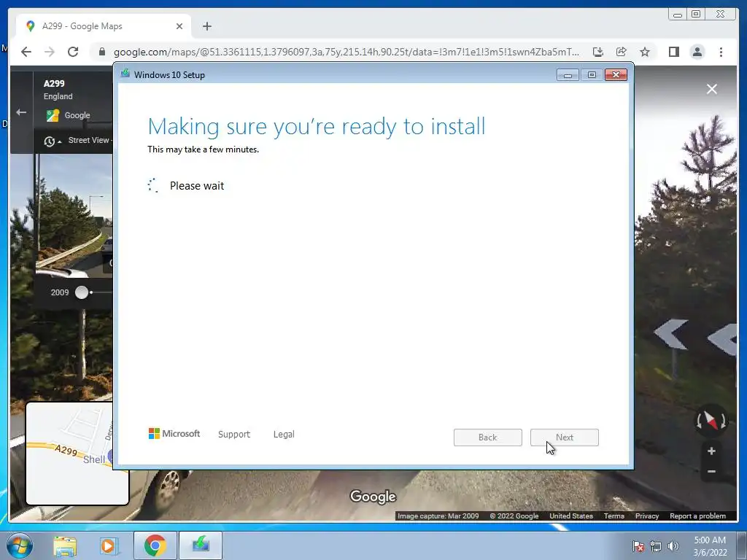Click the address bar URL
This screenshot has width=747, height=560.
[347, 52]
